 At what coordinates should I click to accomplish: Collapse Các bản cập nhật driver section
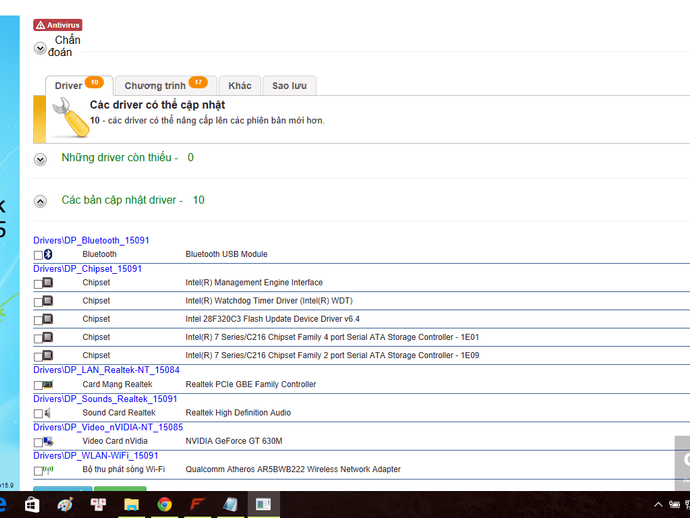pyautogui.click(x=40, y=201)
